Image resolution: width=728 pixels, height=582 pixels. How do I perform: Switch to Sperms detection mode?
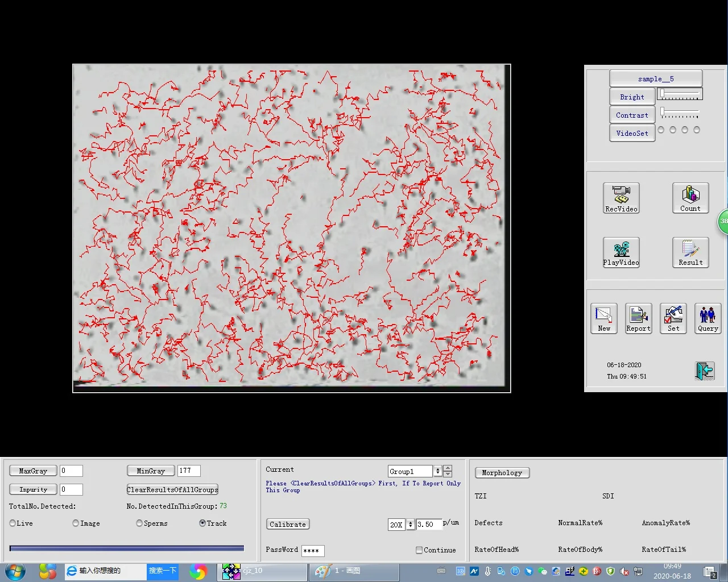coord(139,523)
